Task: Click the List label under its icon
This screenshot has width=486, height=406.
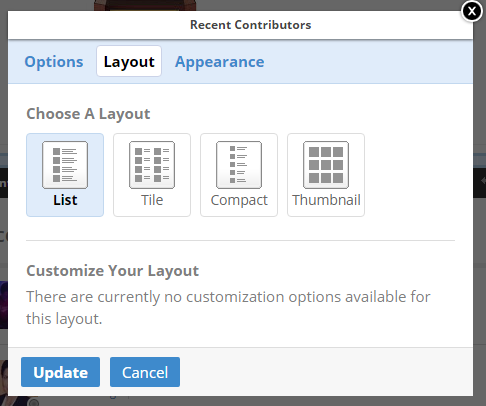Action: [65, 200]
